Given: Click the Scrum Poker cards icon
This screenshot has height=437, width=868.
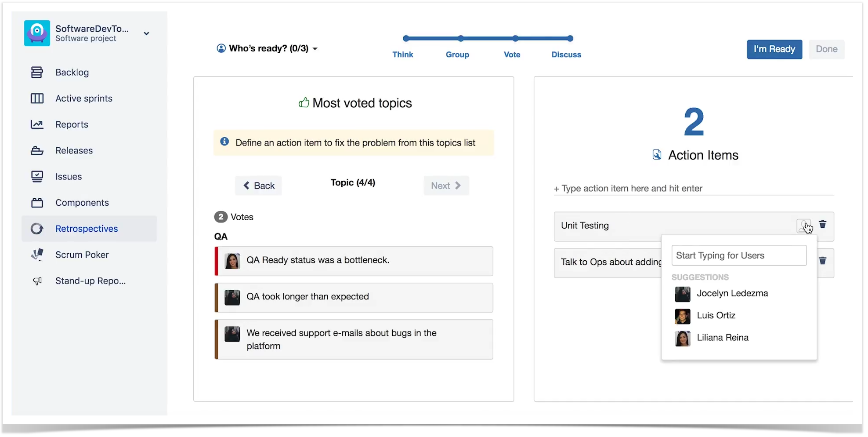Looking at the screenshot, I should pyautogui.click(x=37, y=255).
